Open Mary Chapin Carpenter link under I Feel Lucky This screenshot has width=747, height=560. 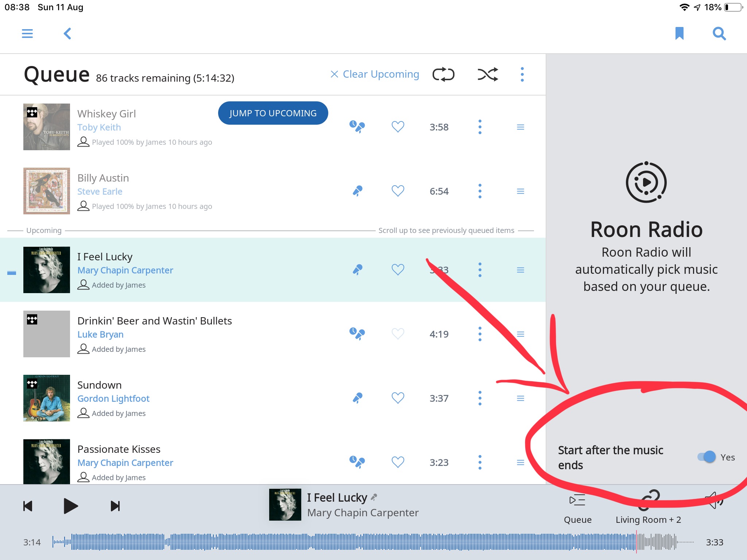click(x=125, y=270)
